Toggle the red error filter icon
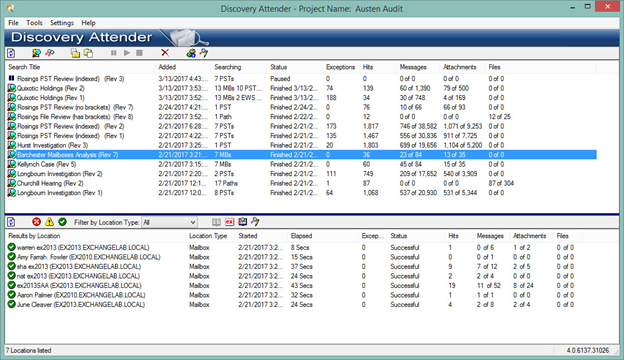The image size is (624, 360). [x=36, y=222]
